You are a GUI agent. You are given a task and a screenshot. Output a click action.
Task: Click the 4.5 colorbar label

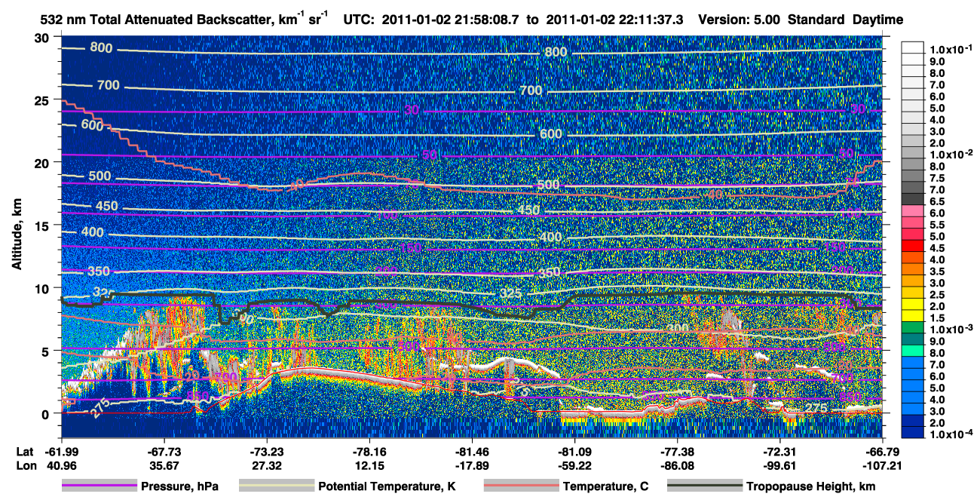pos(937,248)
